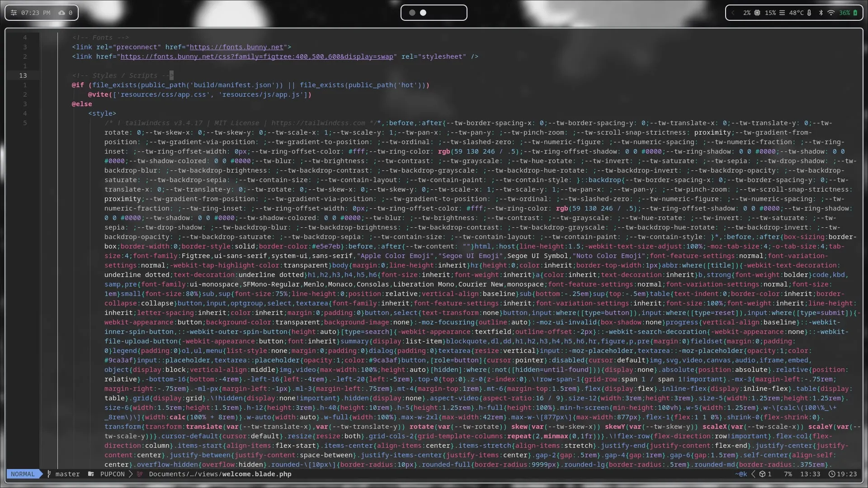Click the breadcrumb chevron after PUPCON
Viewport: 868px width, 488px height.
pos(131,474)
